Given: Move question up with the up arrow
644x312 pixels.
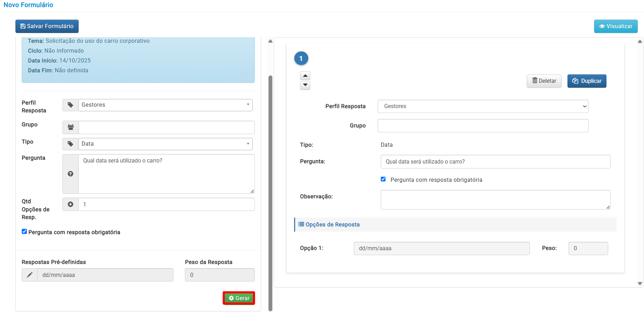Looking at the screenshot, I should point(305,76).
